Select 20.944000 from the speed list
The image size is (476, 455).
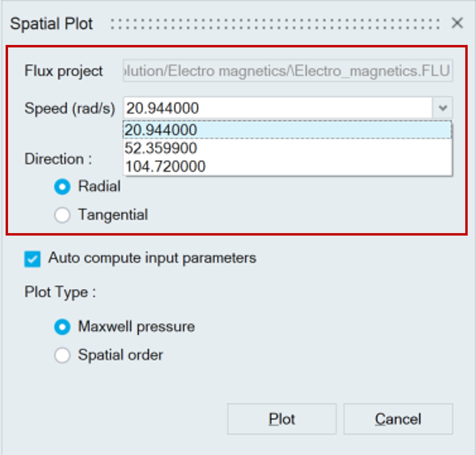pyautogui.click(x=287, y=130)
